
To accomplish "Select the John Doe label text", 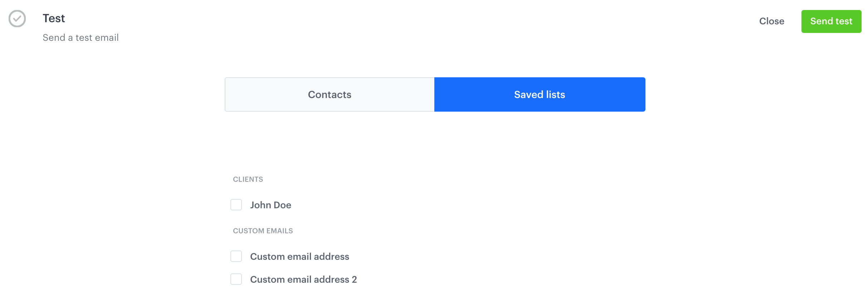I will 271,205.
